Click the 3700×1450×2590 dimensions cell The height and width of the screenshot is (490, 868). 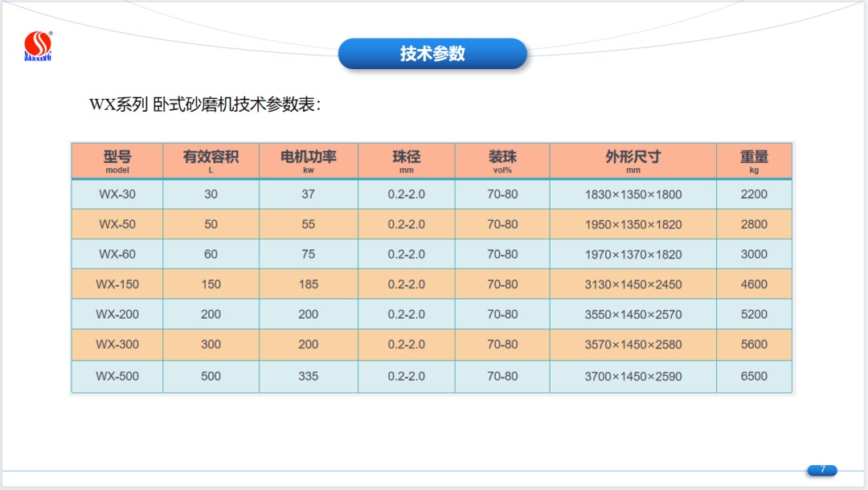(633, 376)
